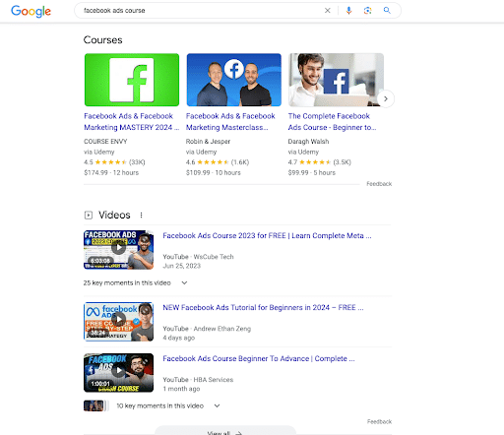The image size is (504, 435).
Task: Run search with the magnifying glass icon
Action: coord(387,11)
